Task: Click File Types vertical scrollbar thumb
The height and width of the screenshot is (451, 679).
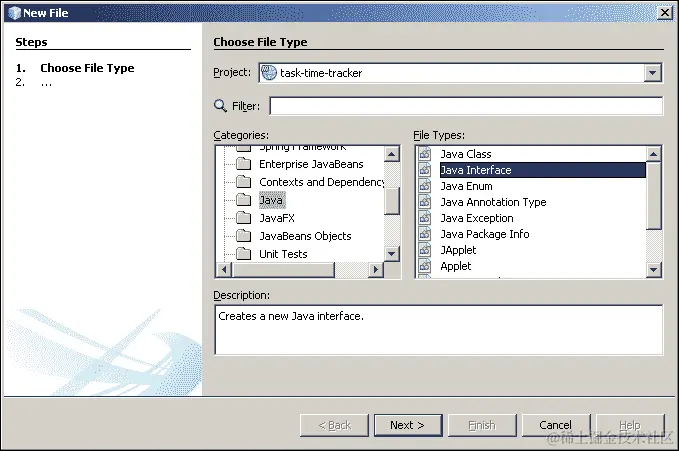Action: pos(653,196)
